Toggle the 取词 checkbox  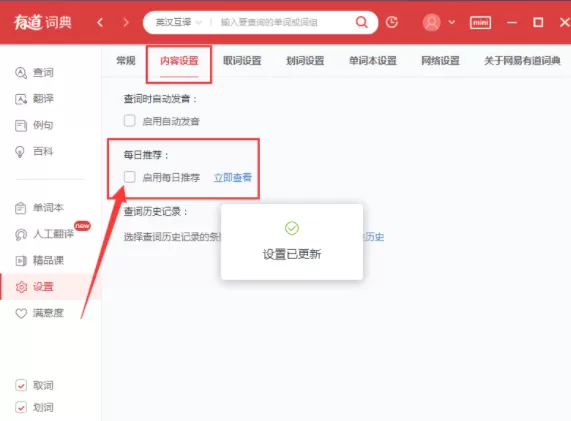(21, 385)
